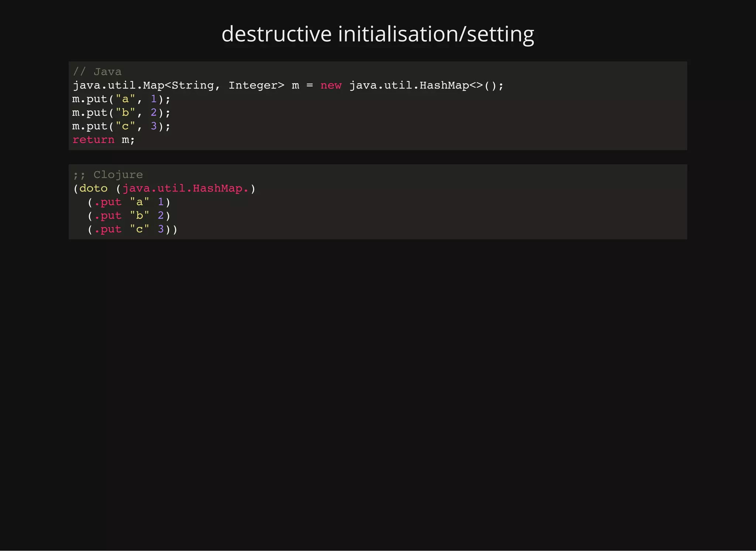Click the 'return m;' line
The image size is (756, 551).
click(x=104, y=140)
